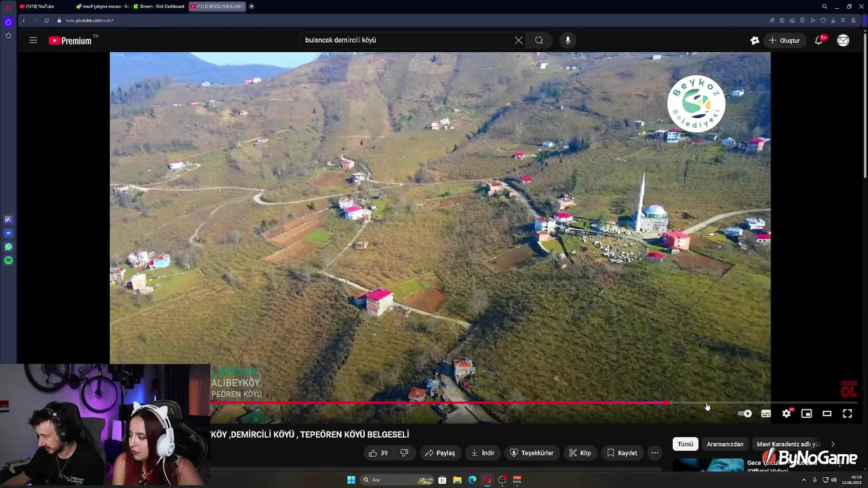This screenshot has width=868, height=488.
Task: Submit search with magnifier icon
Action: (539, 40)
